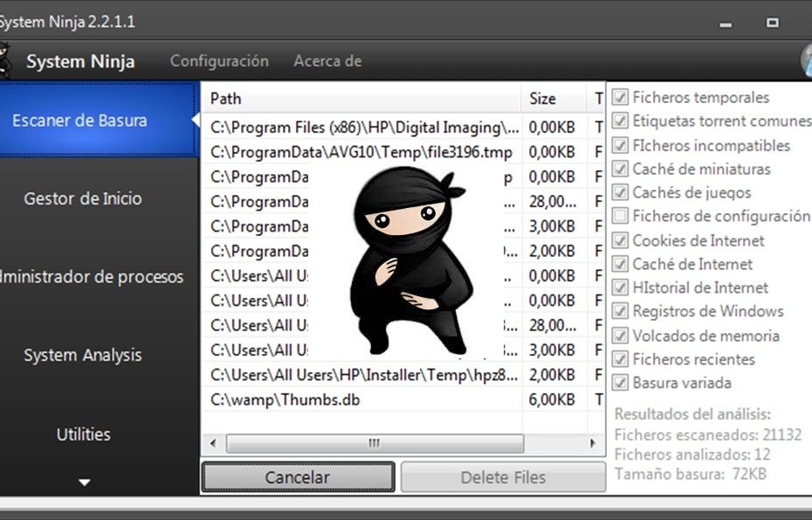The height and width of the screenshot is (520, 812).
Task: Click the 6,00KB size cell
Action: (552, 399)
